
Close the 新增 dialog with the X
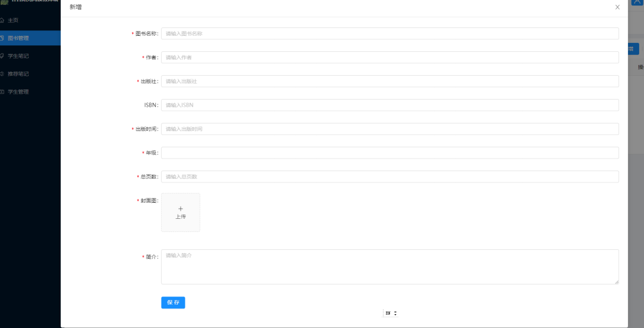[617, 7]
